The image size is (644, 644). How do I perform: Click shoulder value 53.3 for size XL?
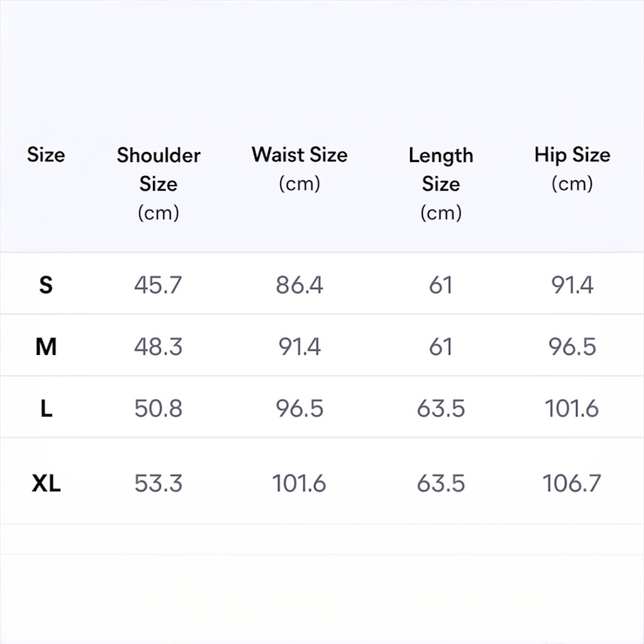click(x=159, y=483)
